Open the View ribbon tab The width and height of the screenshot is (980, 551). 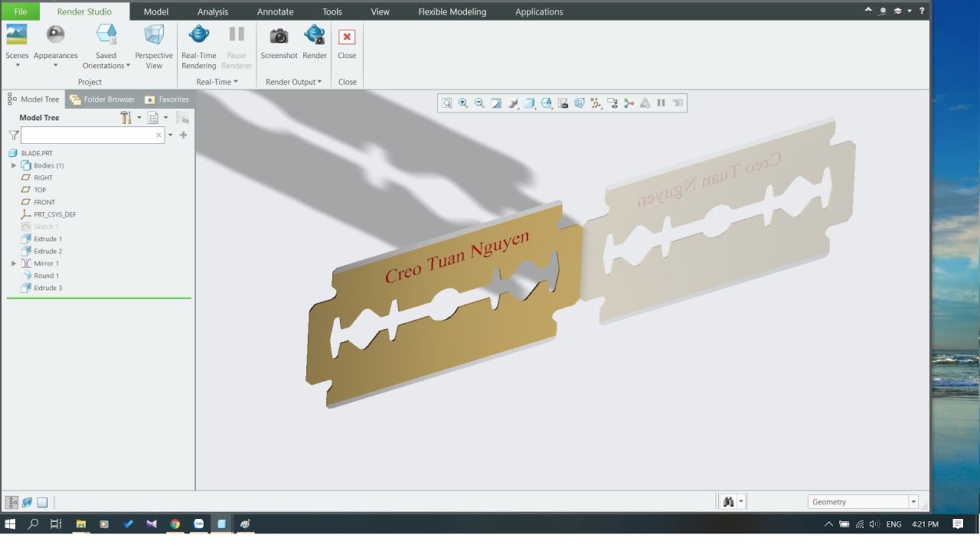tap(380, 11)
